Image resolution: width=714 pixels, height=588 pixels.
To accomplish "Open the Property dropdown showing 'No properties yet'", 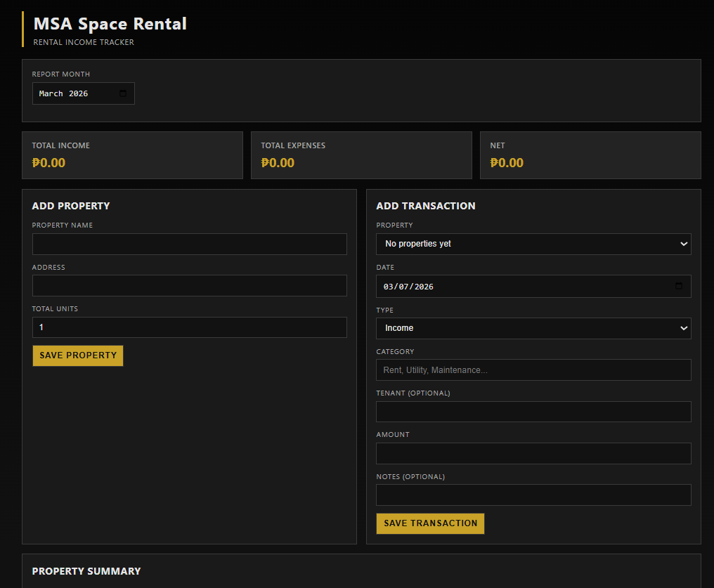I will [533, 244].
